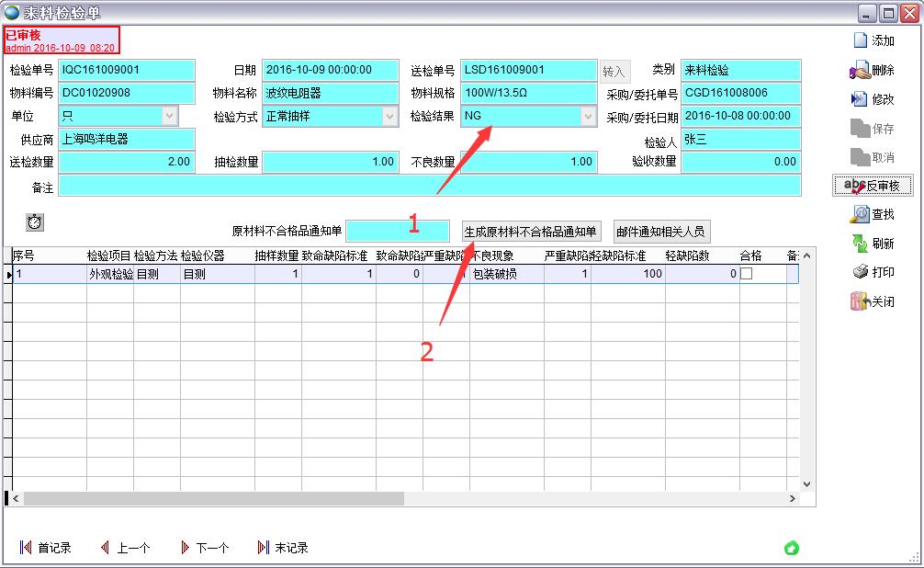Click the 删除 (Delete) icon button
This screenshot has height=568, width=924.
pos(873,70)
